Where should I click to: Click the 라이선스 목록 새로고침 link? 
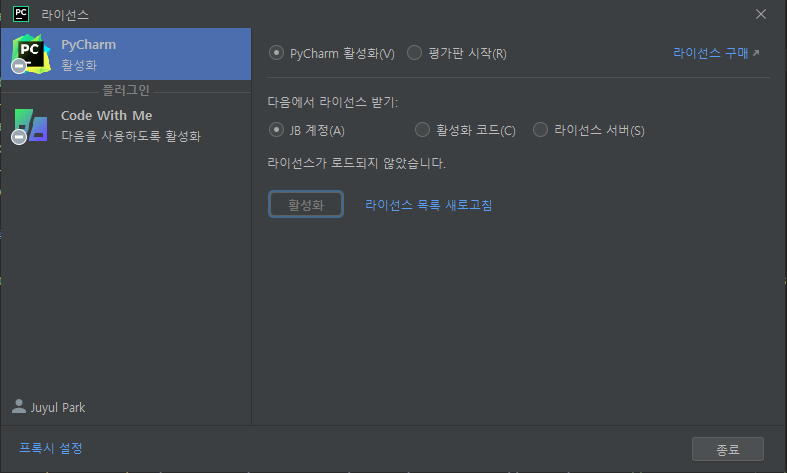(x=428, y=205)
